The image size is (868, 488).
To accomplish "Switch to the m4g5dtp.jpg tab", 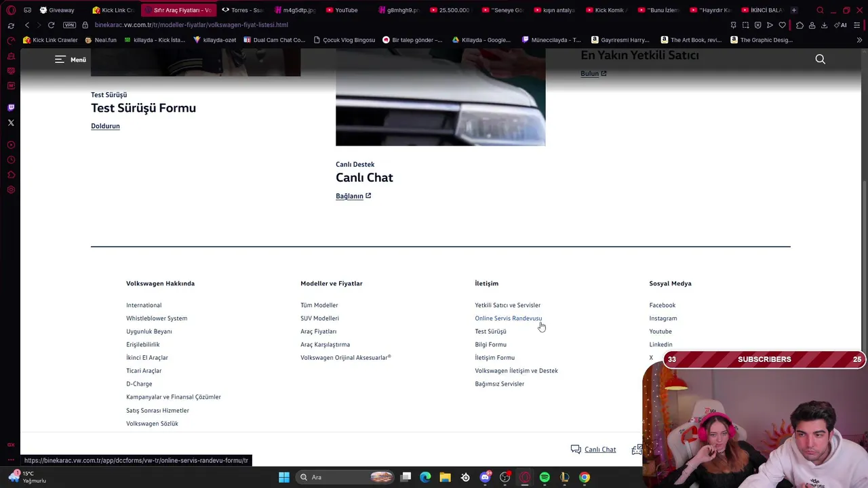I will [295, 10].
